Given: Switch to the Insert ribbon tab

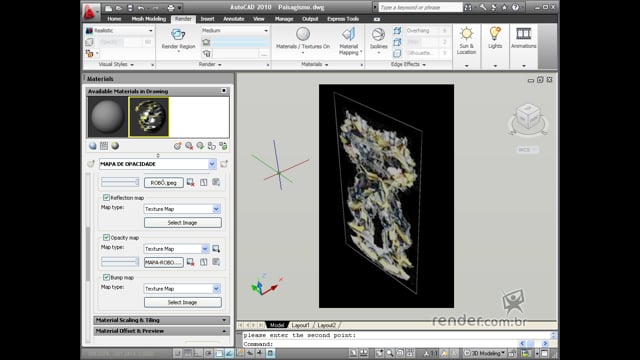Looking at the screenshot, I should [x=207, y=19].
